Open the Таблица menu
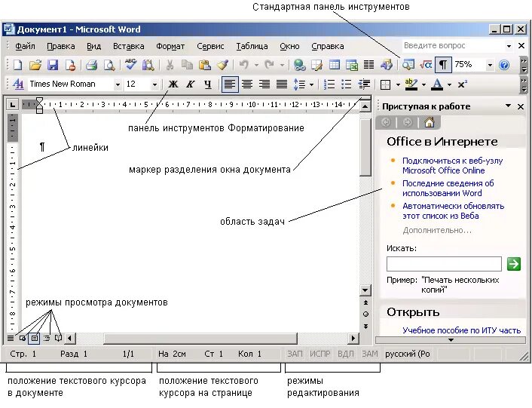The height and width of the screenshot is (408, 532). tap(252, 46)
